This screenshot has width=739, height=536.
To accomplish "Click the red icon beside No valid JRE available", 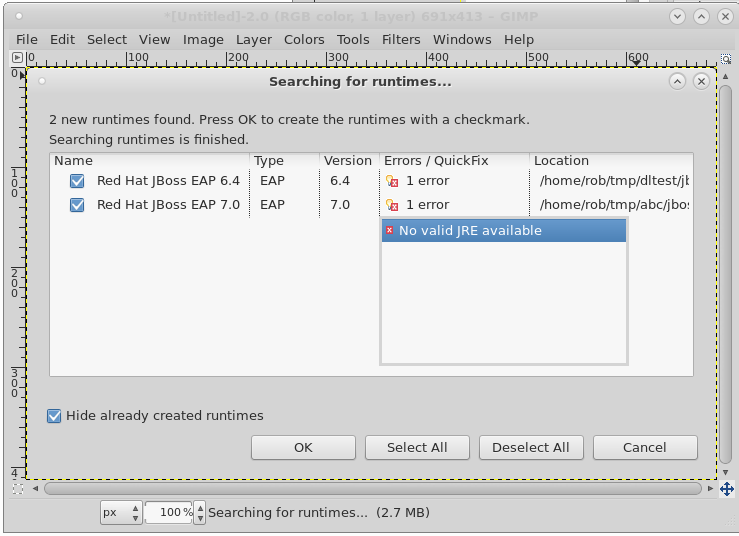I will point(390,231).
